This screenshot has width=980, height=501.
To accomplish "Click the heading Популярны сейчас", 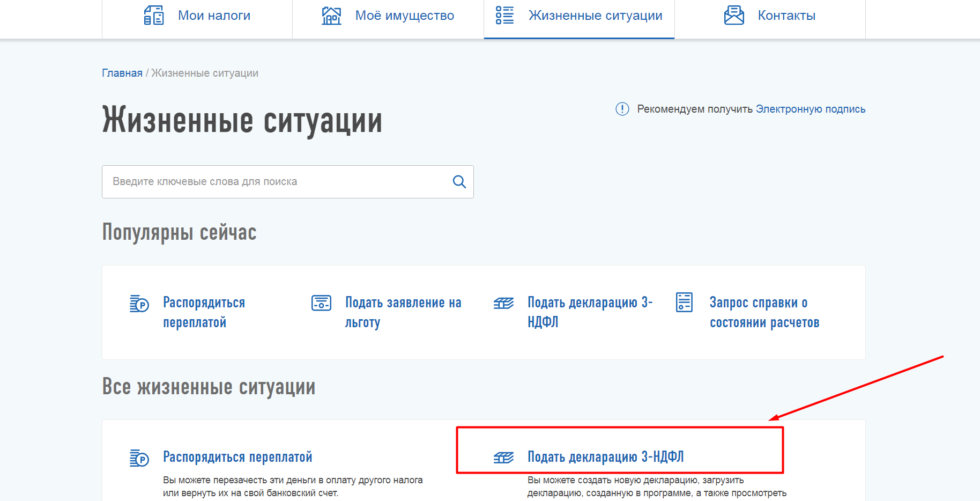I will (179, 232).
